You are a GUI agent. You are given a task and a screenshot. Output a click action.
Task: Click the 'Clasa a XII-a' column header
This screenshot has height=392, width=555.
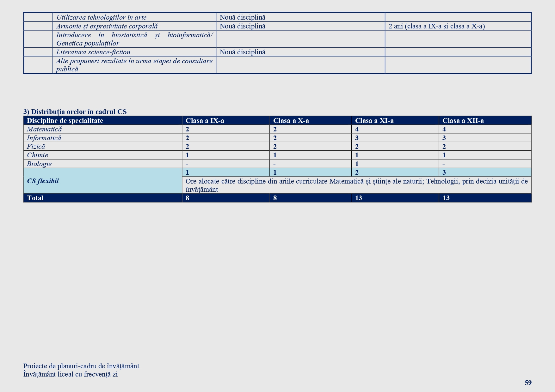463,121
